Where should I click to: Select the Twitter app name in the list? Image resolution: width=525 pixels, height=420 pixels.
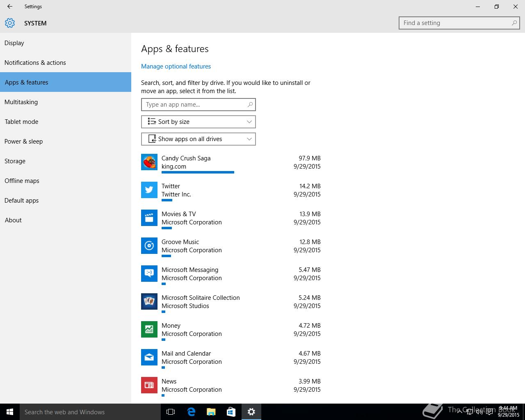[x=171, y=186]
